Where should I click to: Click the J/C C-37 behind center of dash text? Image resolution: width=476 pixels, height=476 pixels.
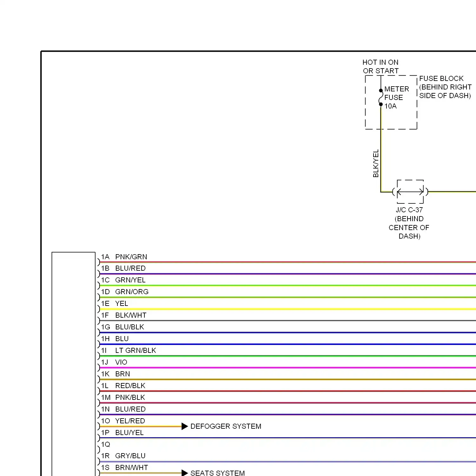(x=409, y=223)
